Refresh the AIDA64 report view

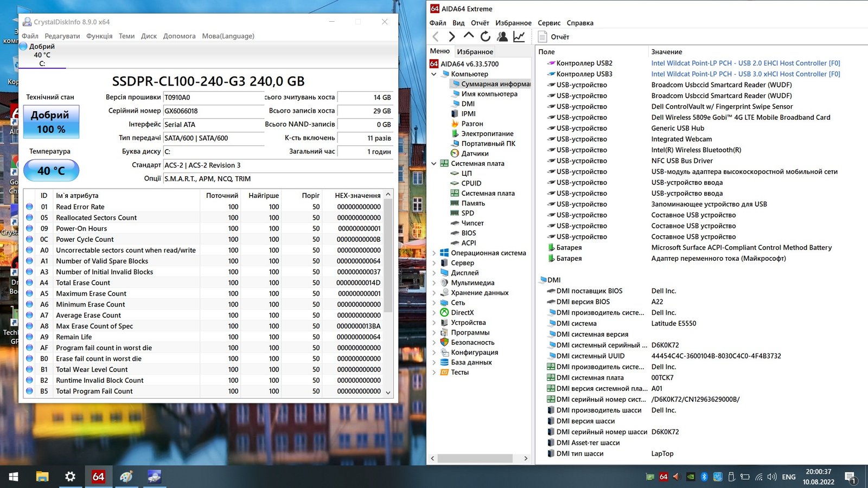486,36
